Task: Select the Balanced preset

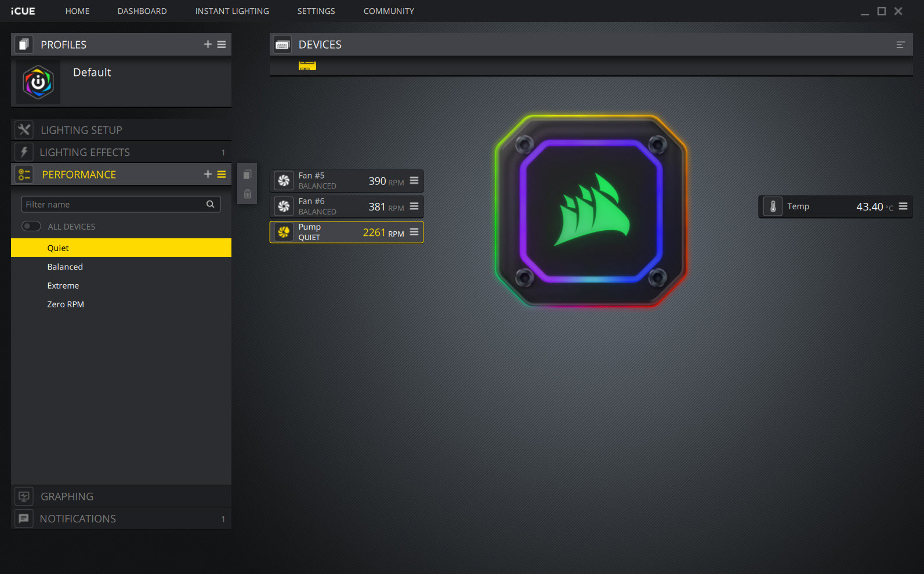Action: tap(121, 267)
